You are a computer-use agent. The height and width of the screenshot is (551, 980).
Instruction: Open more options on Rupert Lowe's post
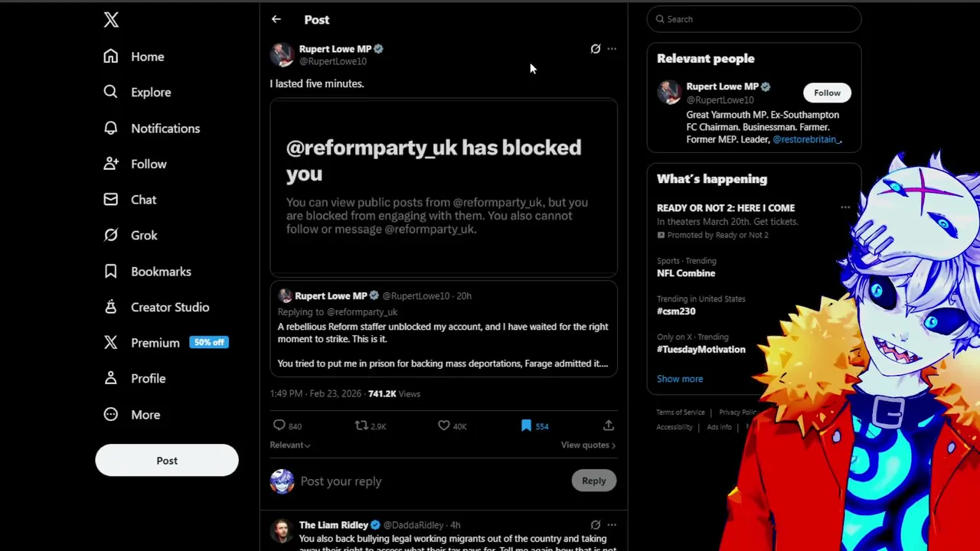coord(612,49)
